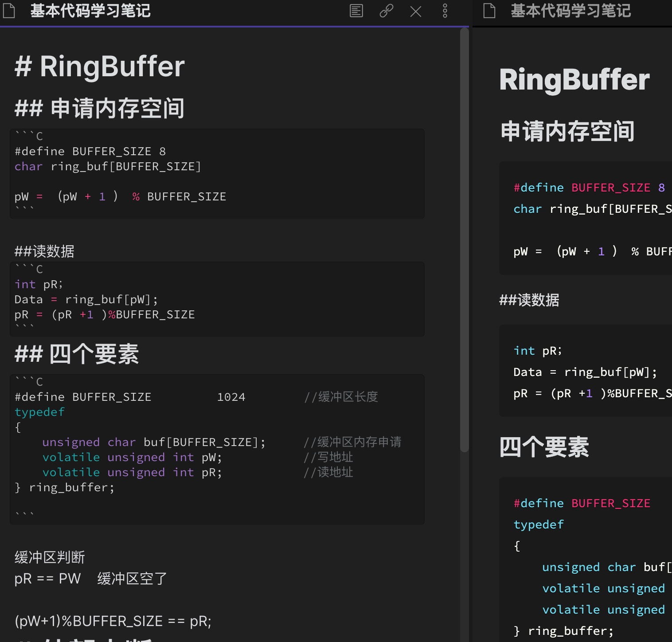Click the '//写地址' comment

pos(328,458)
